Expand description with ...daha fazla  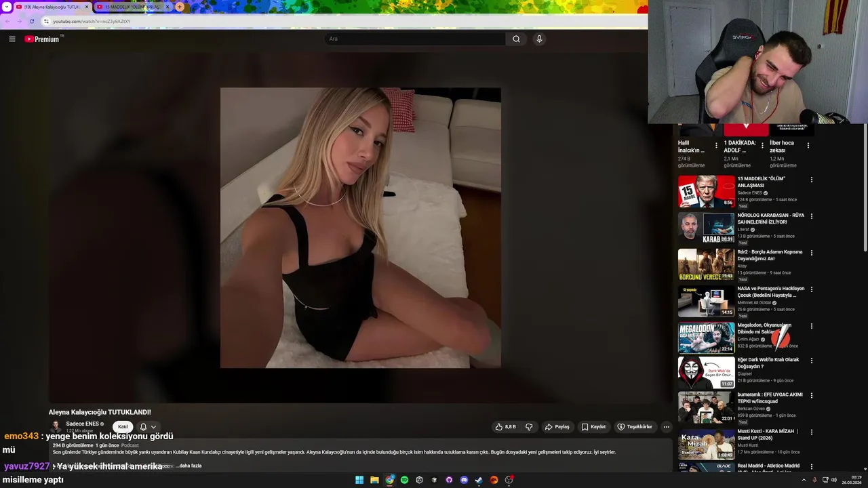(x=189, y=466)
